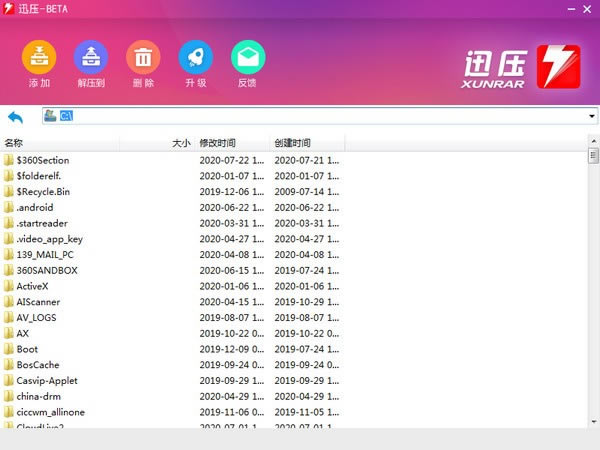Click the $360Section folder name
Viewport: 600px width, 450px height.
(x=43, y=160)
